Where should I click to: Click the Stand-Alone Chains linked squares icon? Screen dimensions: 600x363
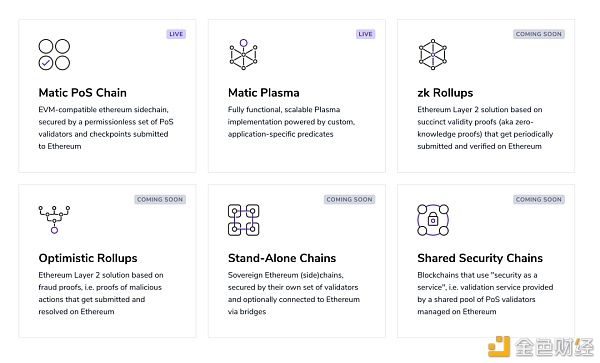pyautogui.click(x=243, y=220)
